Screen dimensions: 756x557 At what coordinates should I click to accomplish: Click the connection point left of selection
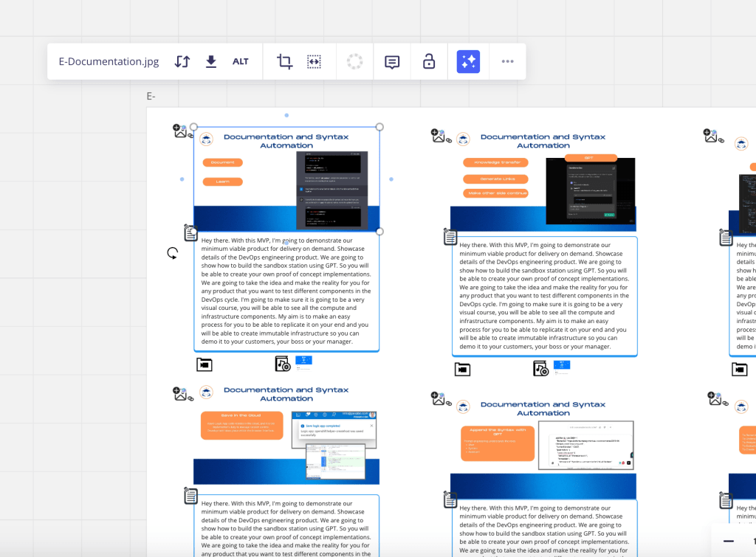pos(182,179)
